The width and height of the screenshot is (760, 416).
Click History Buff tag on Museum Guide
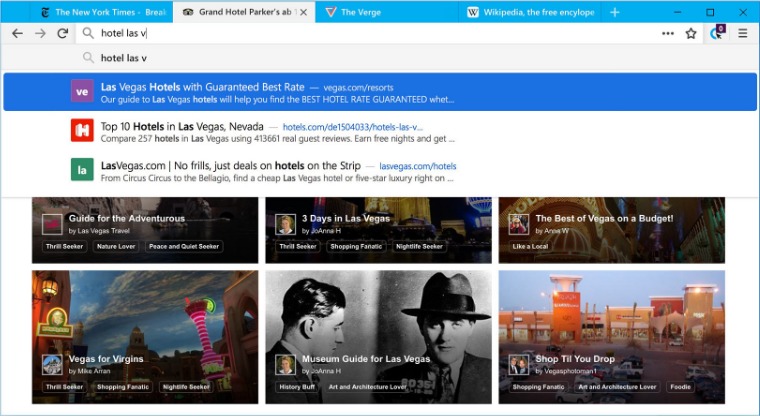pyautogui.click(x=297, y=387)
